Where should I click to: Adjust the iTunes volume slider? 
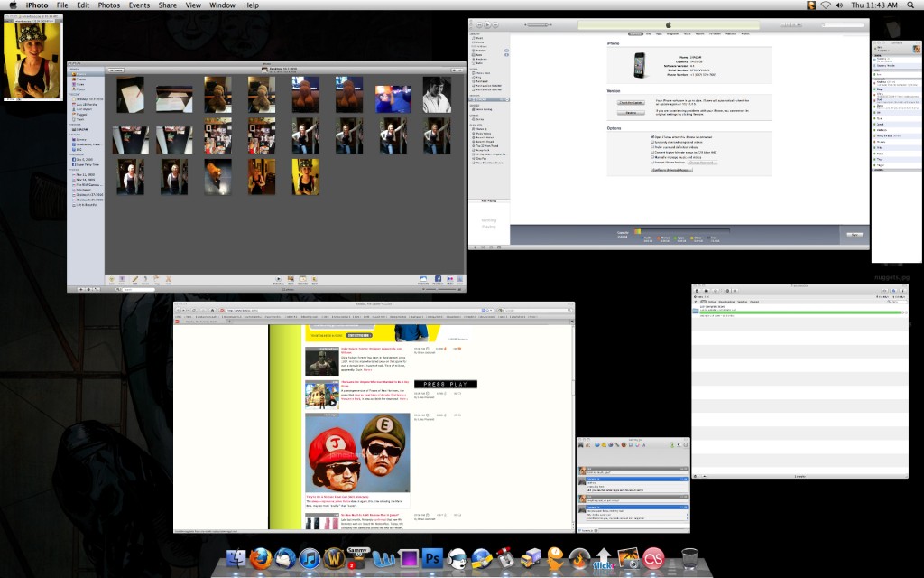pos(537,24)
